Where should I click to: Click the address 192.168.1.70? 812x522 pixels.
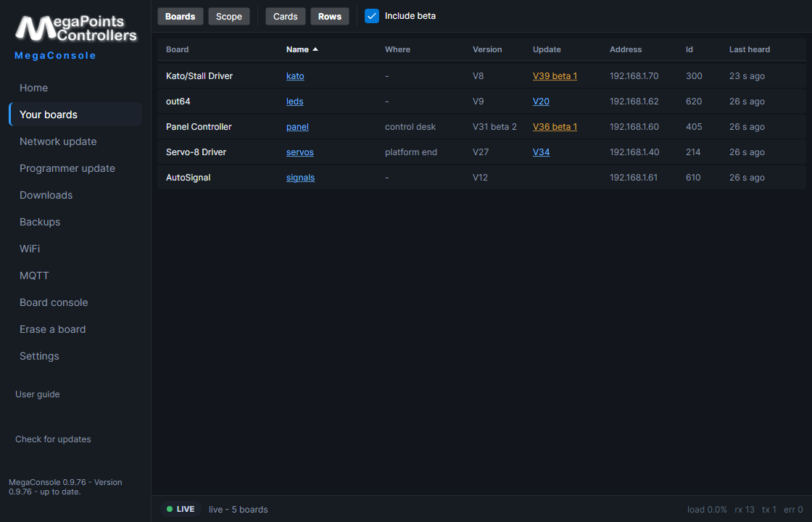(x=634, y=76)
